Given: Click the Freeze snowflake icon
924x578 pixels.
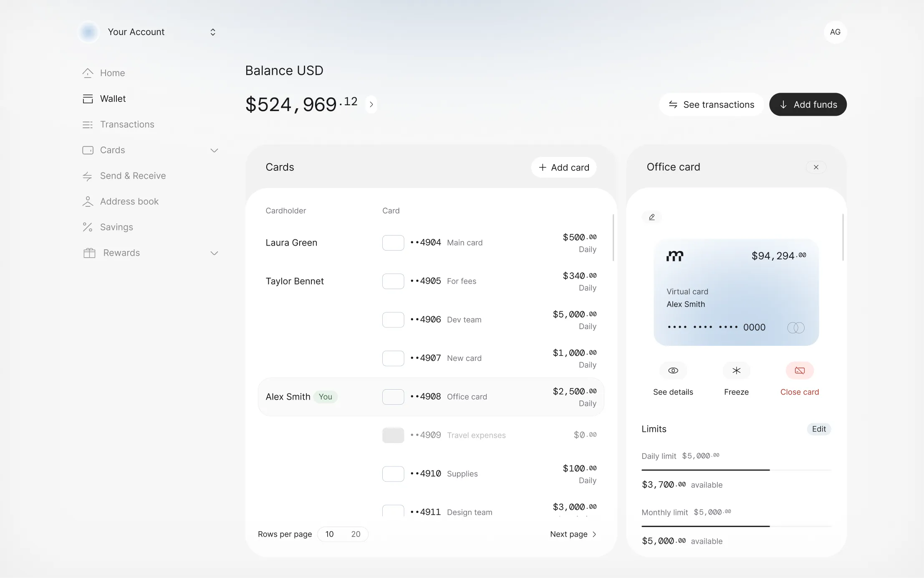Looking at the screenshot, I should tap(736, 370).
